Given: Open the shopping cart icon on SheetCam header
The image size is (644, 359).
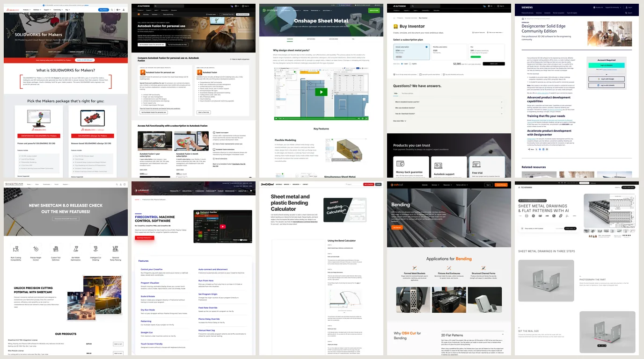Looking at the screenshot, I should tap(124, 184).
